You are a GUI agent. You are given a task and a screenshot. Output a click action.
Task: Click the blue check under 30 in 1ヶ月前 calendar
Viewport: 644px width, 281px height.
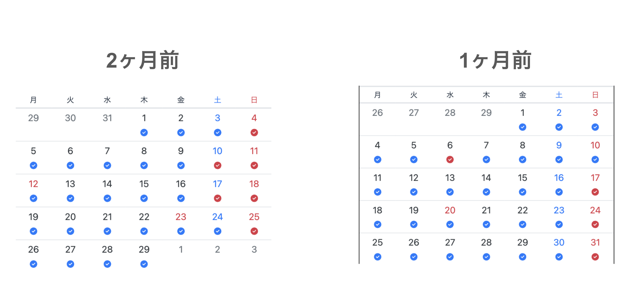pos(559,257)
